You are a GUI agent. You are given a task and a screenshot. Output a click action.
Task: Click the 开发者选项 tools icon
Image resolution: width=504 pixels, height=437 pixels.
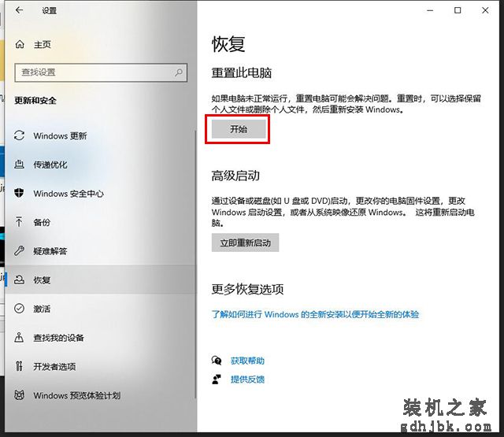click(x=19, y=366)
